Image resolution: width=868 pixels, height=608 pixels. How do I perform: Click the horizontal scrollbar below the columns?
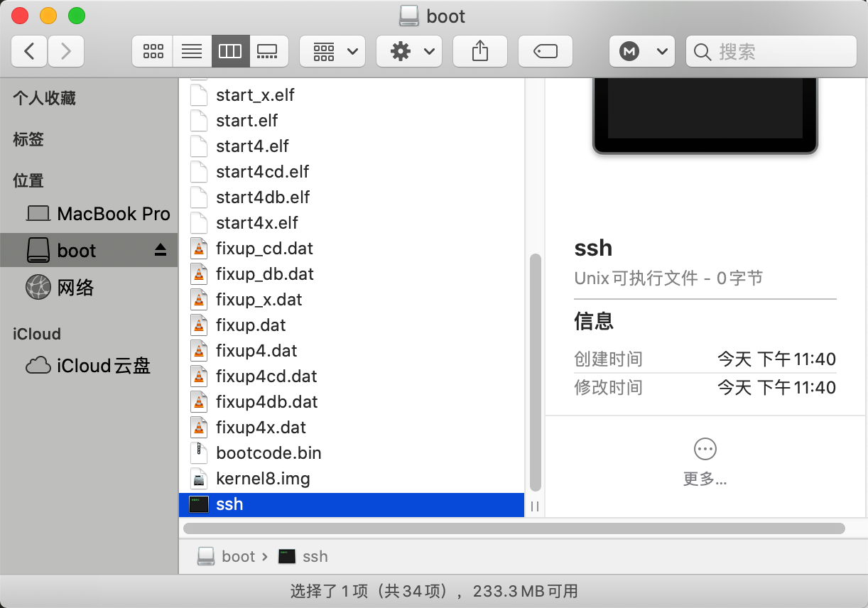click(514, 528)
